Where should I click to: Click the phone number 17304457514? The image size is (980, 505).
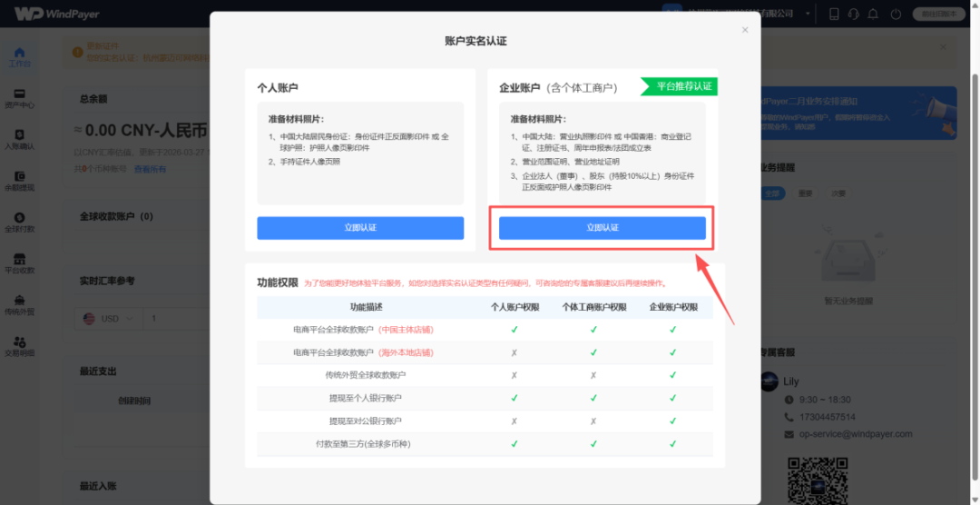point(828,417)
